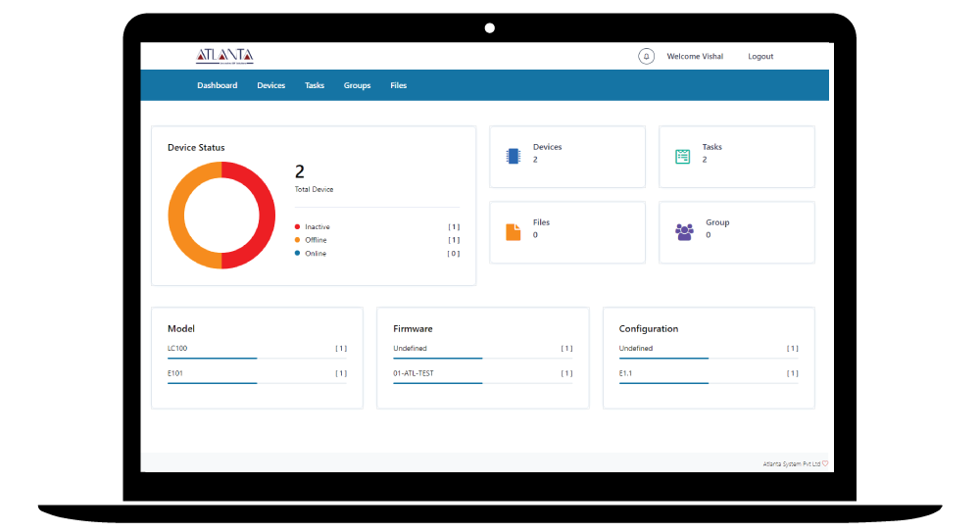
Task: Click the red Inactive legend dot
Action: [297, 227]
